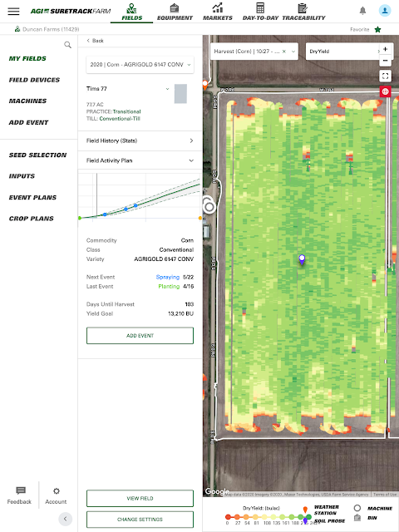
Task: Click the VIEW FIELD button
Action: pyautogui.click(x=140, y=499)
